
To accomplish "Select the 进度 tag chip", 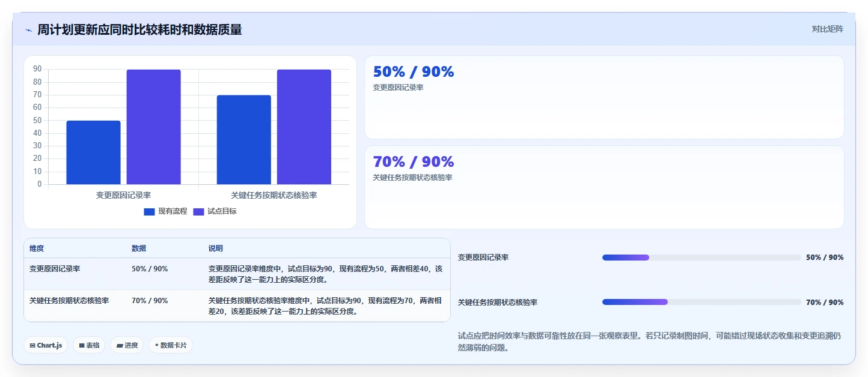I will (127, 345).
